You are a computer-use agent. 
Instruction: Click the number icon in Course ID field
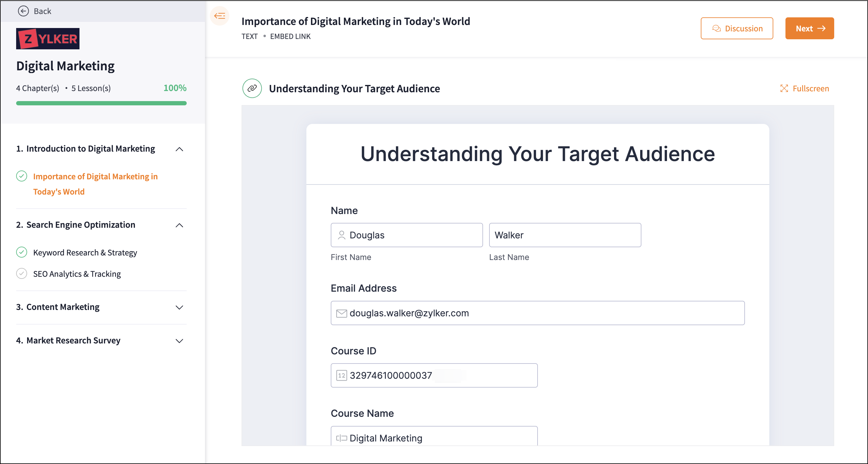tap(341, 375)
